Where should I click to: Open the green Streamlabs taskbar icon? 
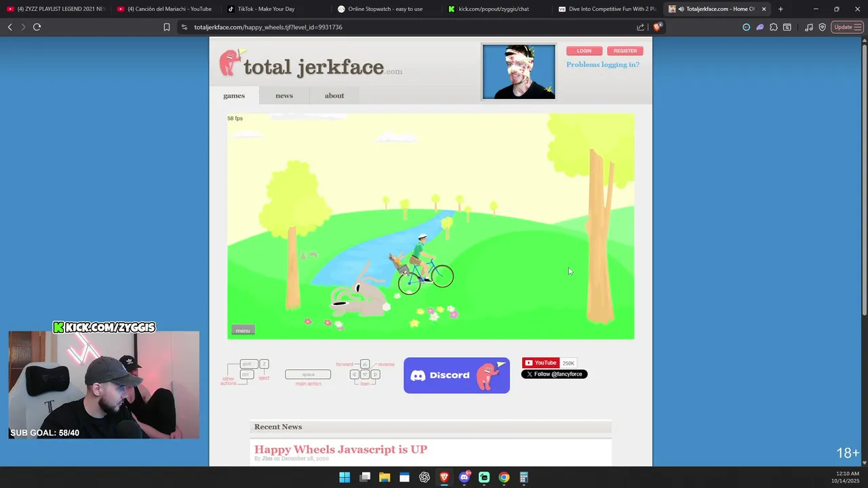tap(484, 477)
